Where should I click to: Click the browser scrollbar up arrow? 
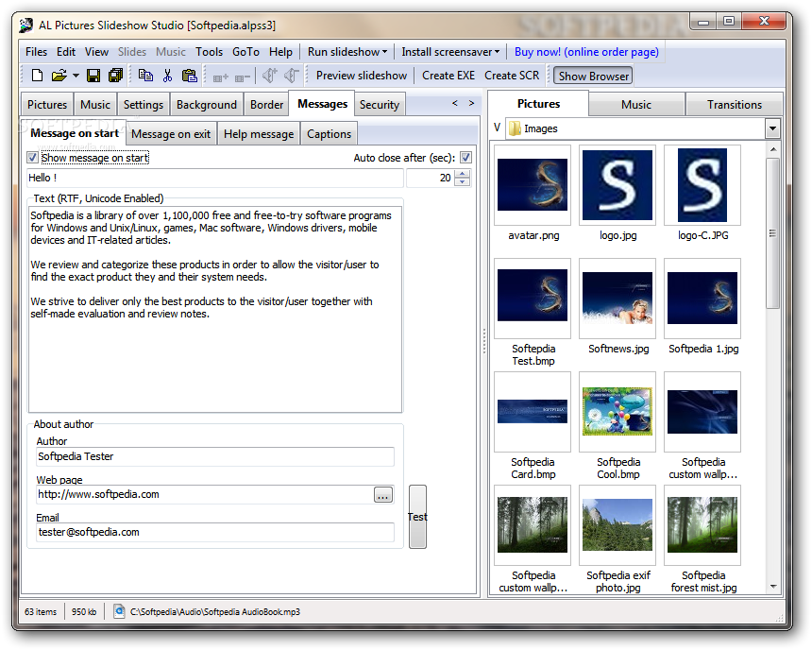tap(773, 149)
